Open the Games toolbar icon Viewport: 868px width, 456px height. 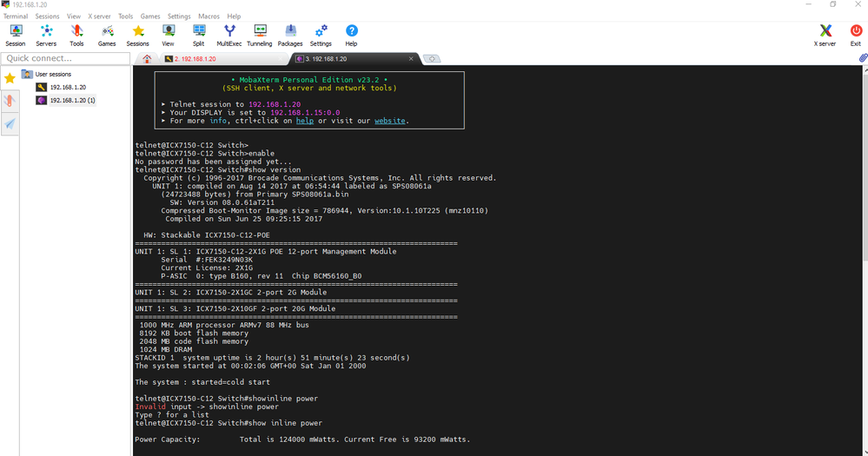click(x=107, y=35)
